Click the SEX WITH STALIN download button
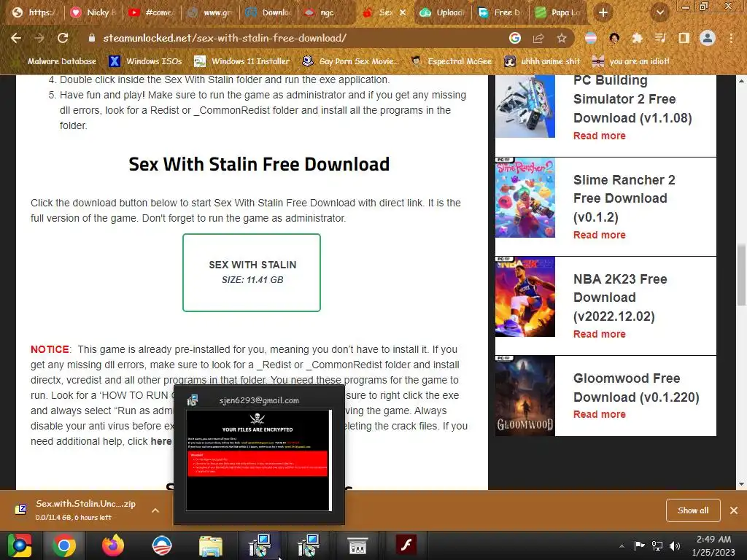Image resolution: width=747 pixels, height=560 pixels. point(252,273)
